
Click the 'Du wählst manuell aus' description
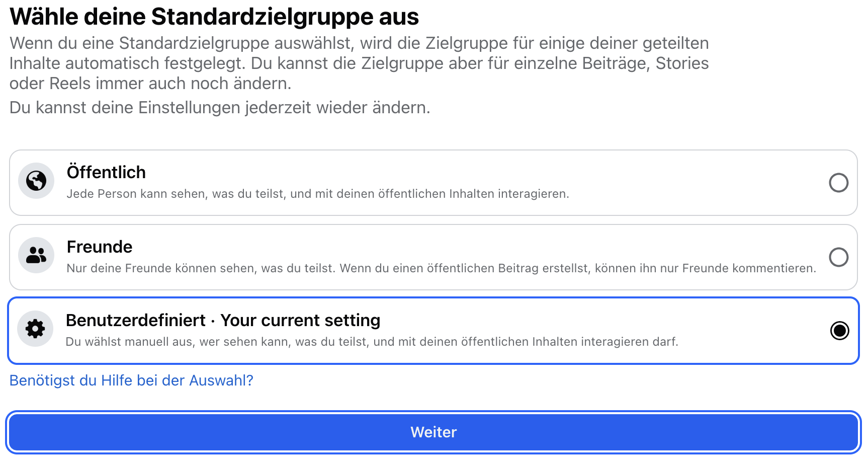[372, 342]
